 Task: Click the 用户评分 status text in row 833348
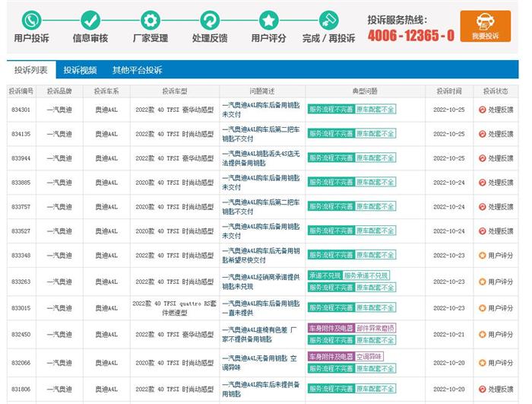point(500,255)
